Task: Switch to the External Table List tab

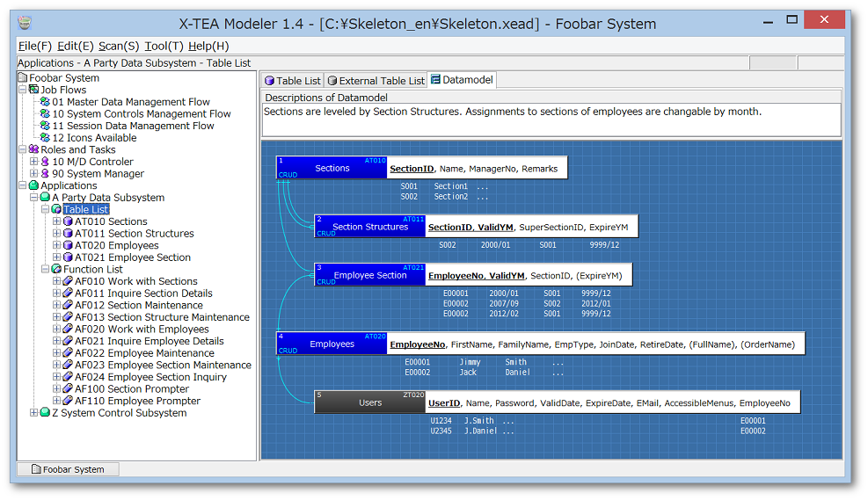Action: click(376, 81)
